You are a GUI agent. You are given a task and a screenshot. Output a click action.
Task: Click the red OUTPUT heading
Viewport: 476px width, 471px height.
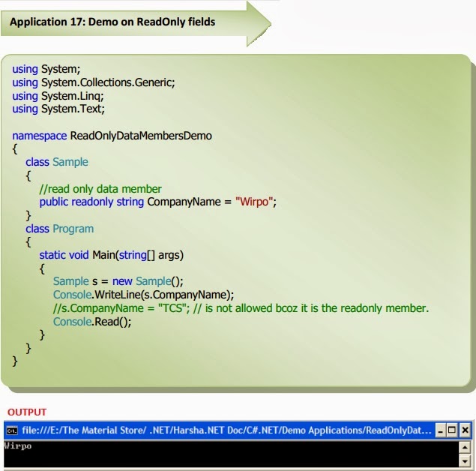click(27, 412)
